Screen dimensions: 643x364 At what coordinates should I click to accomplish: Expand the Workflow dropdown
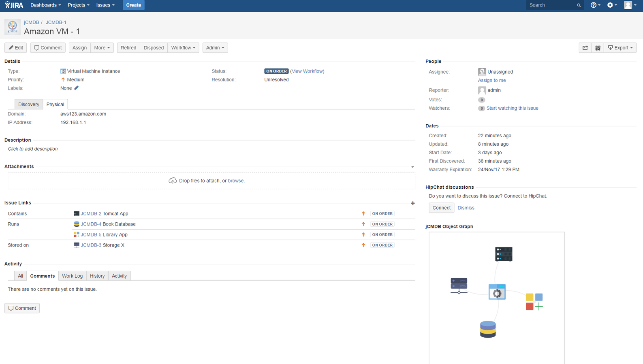[183, 48]
